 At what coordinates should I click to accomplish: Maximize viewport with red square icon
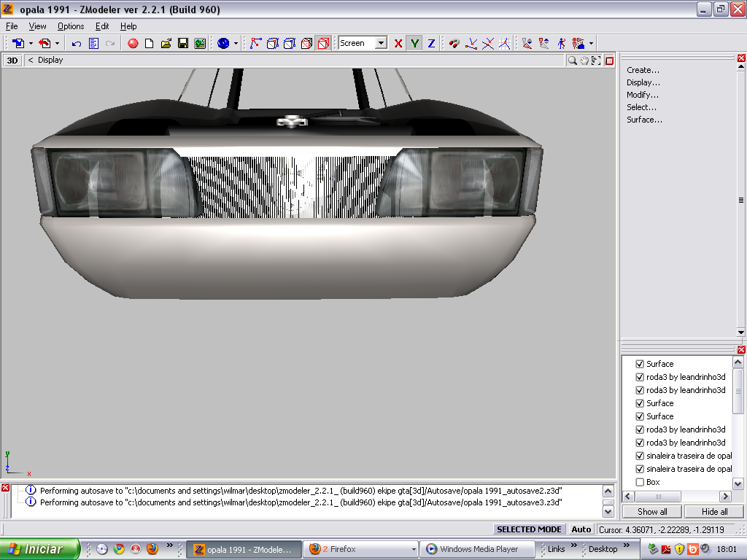[609, 61]
